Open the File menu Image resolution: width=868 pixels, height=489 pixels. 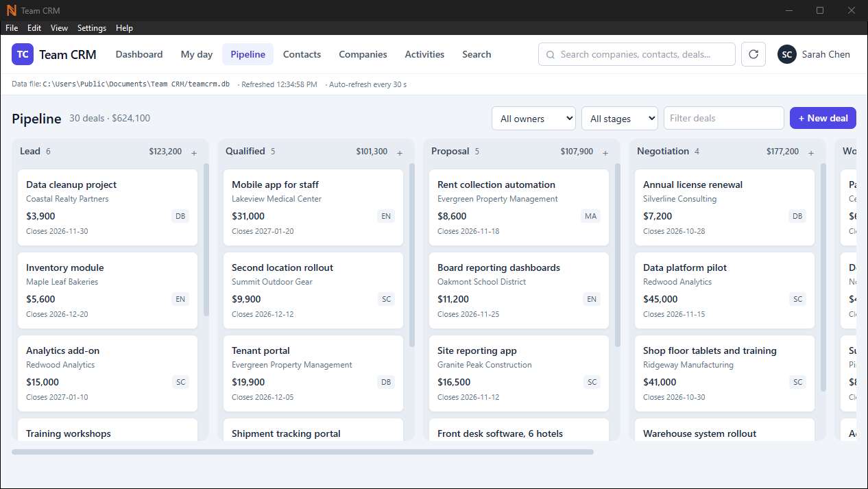(x=12, y=28)
